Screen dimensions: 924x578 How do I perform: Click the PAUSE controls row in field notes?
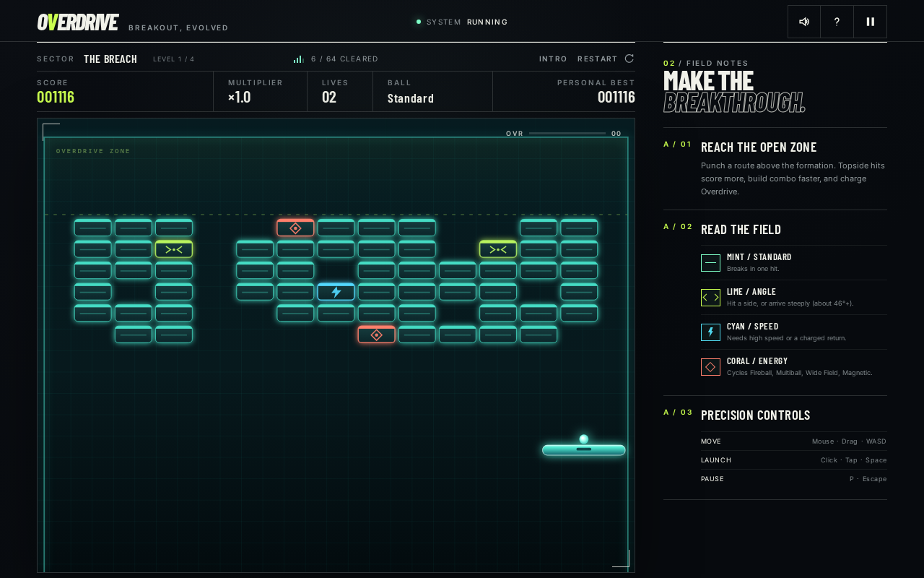tap(794, 479)
